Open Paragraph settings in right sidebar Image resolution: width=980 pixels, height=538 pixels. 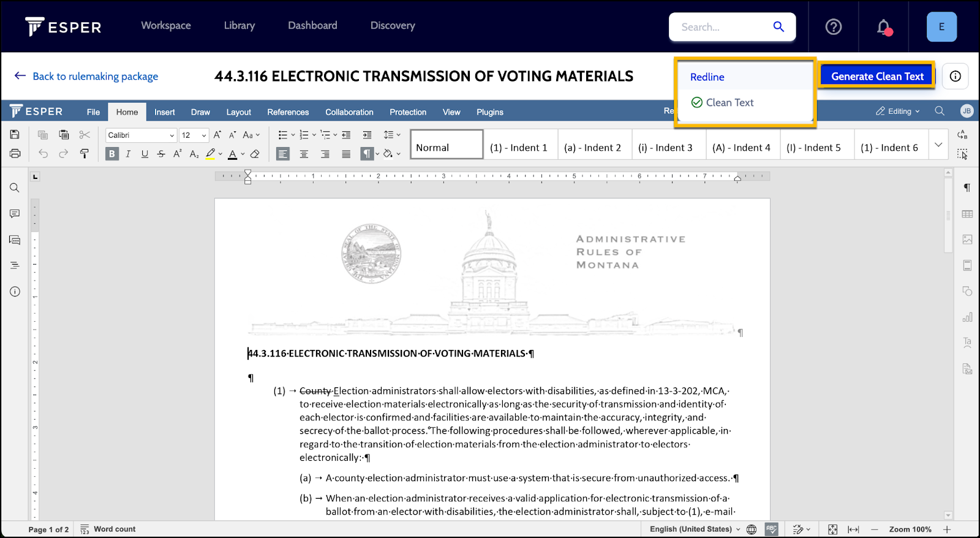coord(967,188)
